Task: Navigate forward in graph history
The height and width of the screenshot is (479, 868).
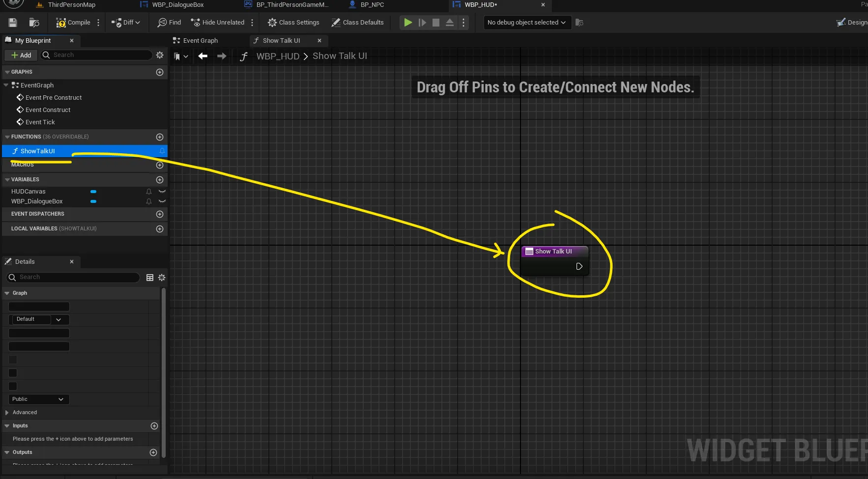Action: click(222, 56)
